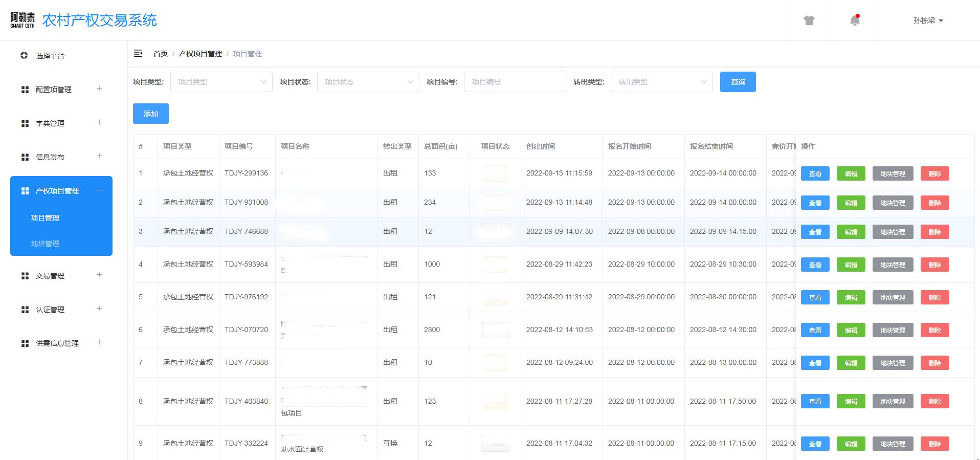Viewport: 980px width, 460px height.
Task: Click the 信息发布 grid icon
Action: tap(25, 157)
